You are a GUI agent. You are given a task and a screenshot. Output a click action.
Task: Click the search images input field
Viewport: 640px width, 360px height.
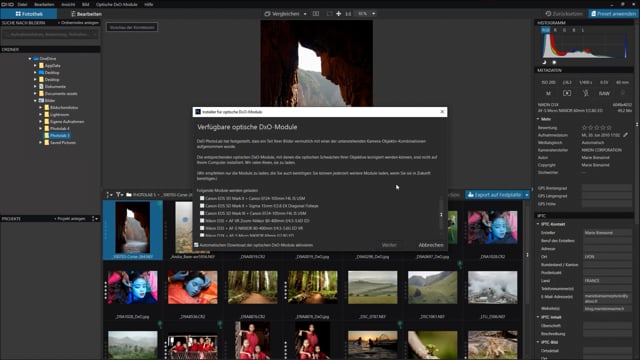[50, 34]
